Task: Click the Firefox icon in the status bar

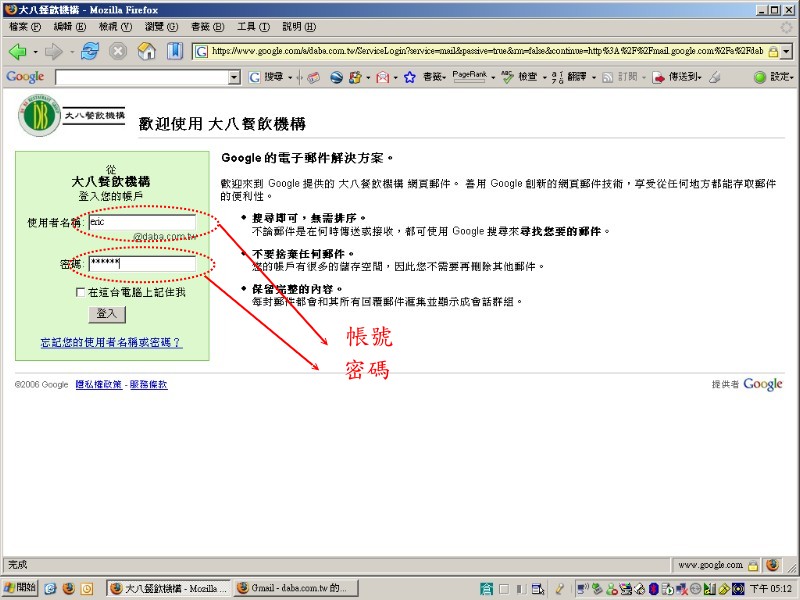Action: pyautogui.click(x=772, y=565)
